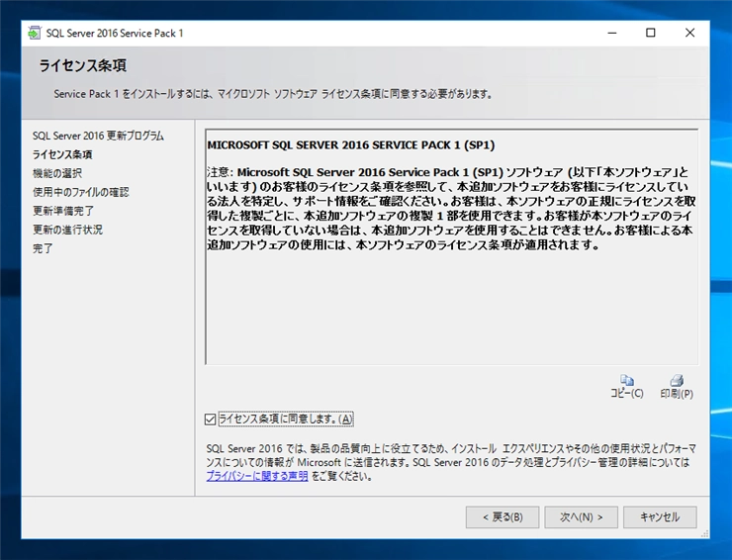Viewport: 732px width, 560px height.
Task: Click the ライセンス条項 page header title
Action: tap(83, 65)
